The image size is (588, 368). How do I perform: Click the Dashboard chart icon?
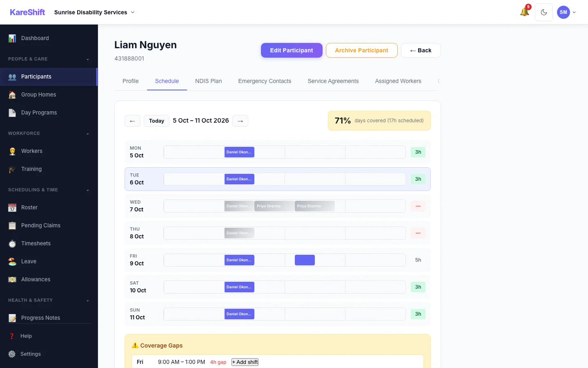point(12,38)
